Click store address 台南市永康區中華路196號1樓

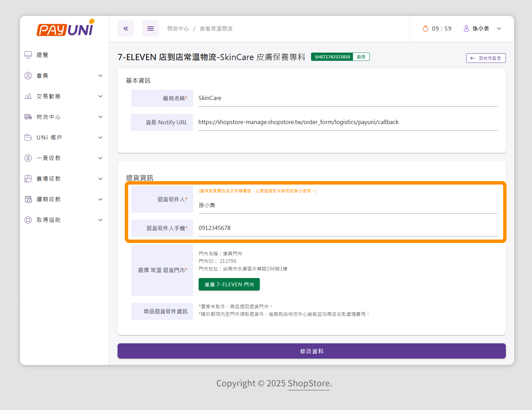click(255, 269)
